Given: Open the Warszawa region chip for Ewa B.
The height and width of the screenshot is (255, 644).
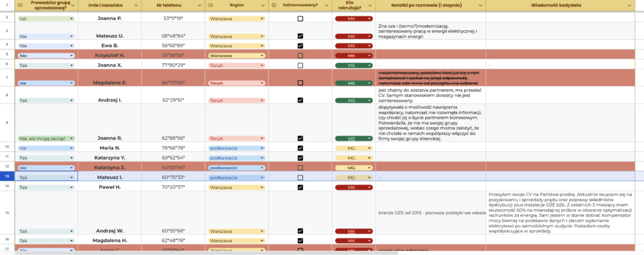Looking at the screenshot, I should [x=236, y=45].
